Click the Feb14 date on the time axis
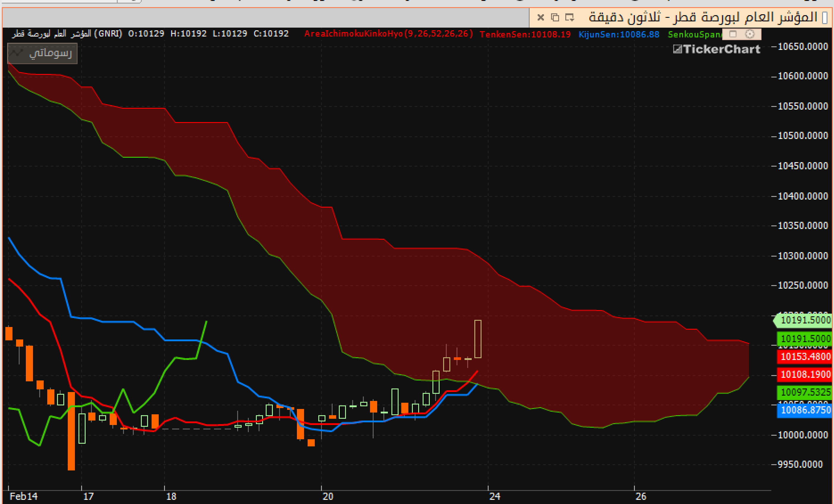Image resolution: width=834 pixels, height=504 pixels. coord(24,496)
